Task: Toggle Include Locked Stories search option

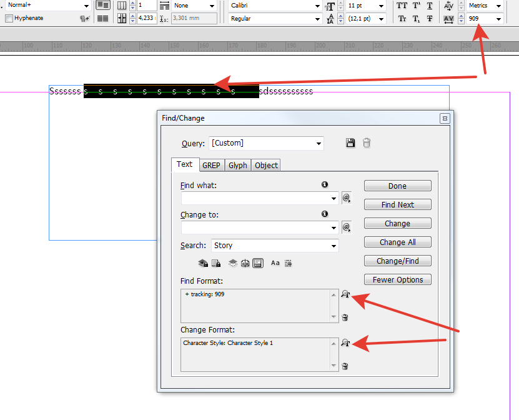Action: tap(216, 263)
